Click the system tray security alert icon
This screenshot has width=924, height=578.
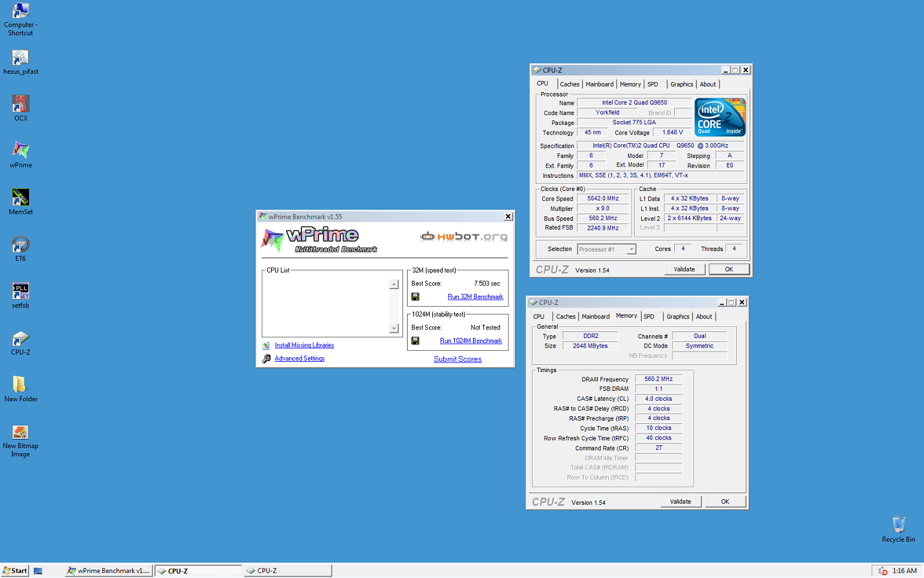(883, 571)
